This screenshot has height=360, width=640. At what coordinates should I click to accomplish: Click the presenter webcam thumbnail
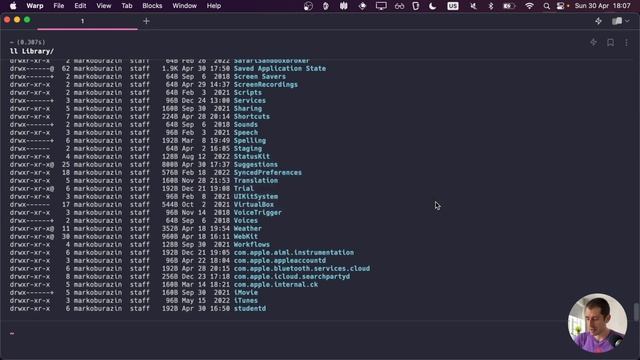(x=597, y=322)
